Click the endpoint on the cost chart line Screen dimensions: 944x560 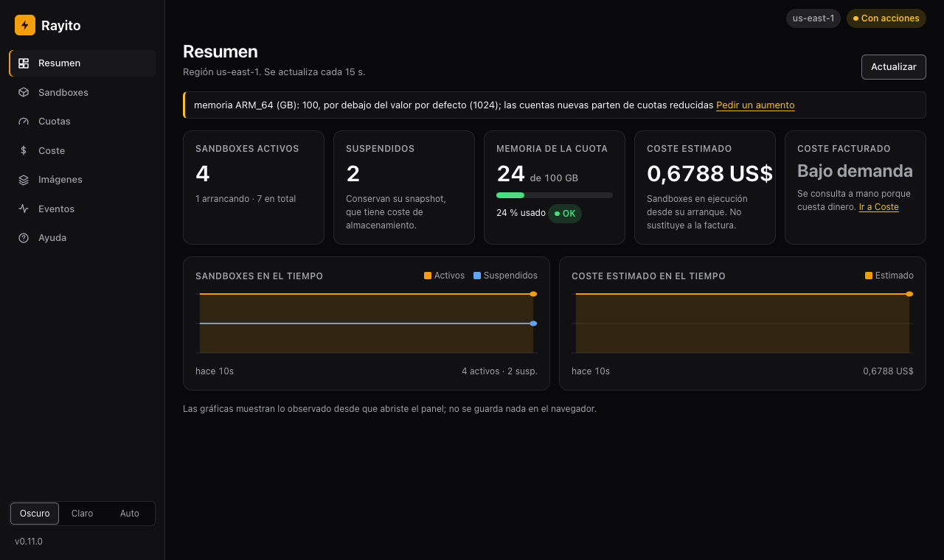(x=909, y=294)
